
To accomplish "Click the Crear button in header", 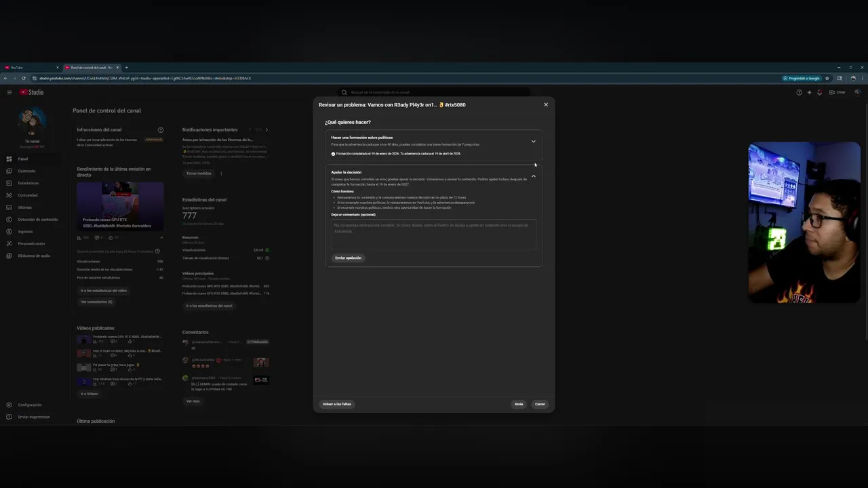I will 837,92.
